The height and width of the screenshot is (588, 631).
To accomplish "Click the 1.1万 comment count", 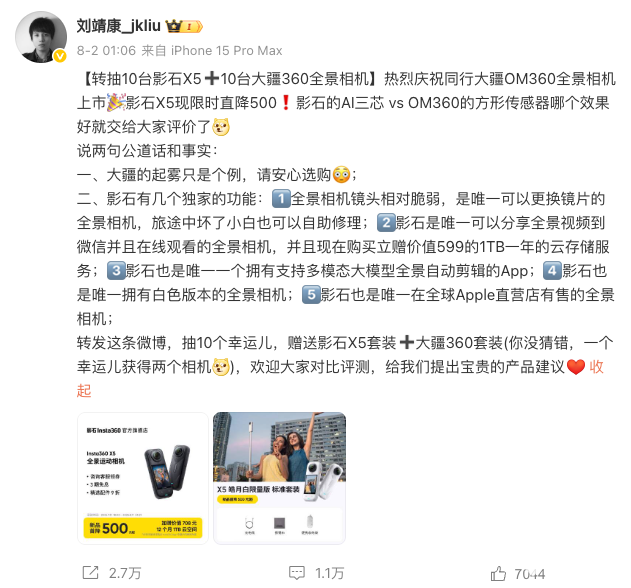I will pyautogui.click(x=329, y=573).
